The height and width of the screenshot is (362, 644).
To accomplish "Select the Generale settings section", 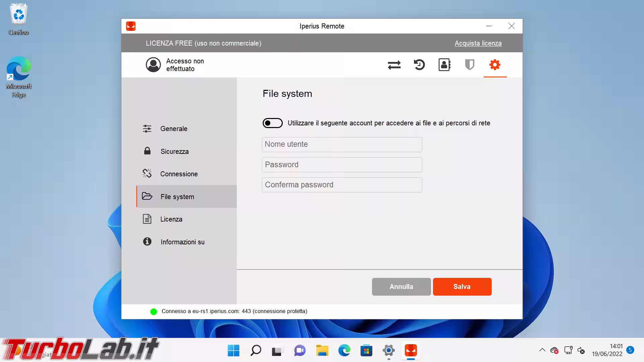I will [174, 129].
